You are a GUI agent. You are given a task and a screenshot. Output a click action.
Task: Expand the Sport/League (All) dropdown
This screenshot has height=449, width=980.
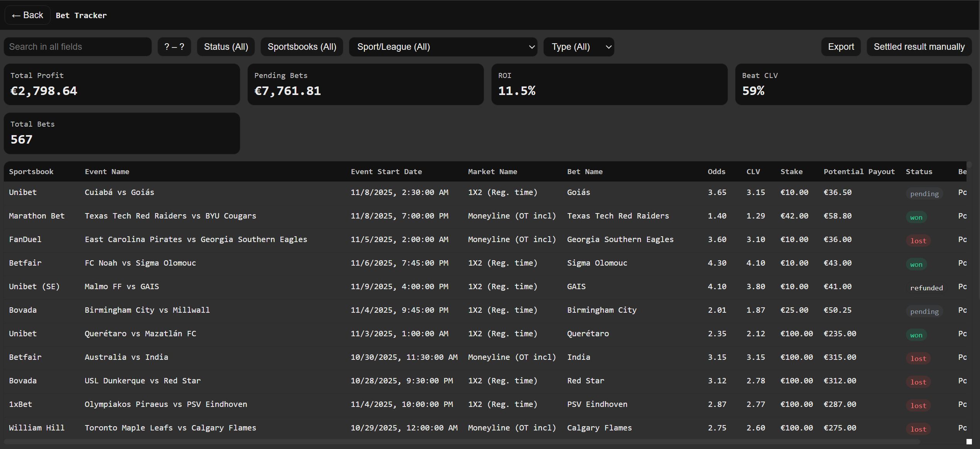443,47
